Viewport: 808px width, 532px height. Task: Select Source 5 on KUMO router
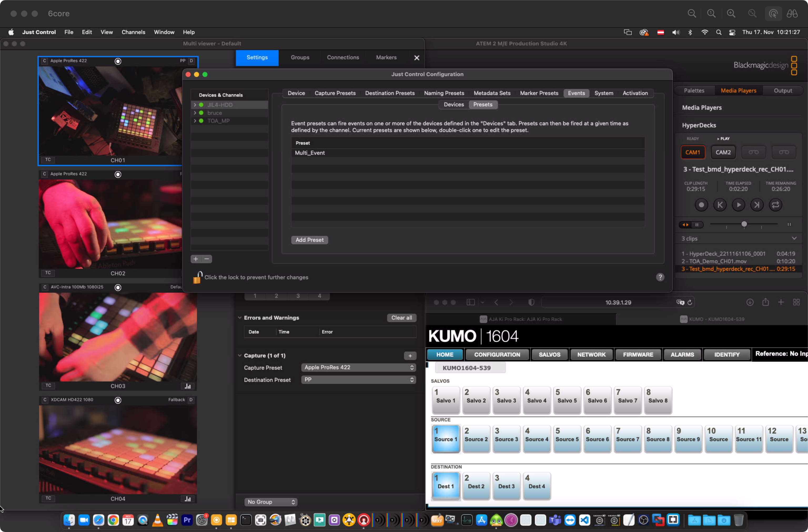point(567,439)
